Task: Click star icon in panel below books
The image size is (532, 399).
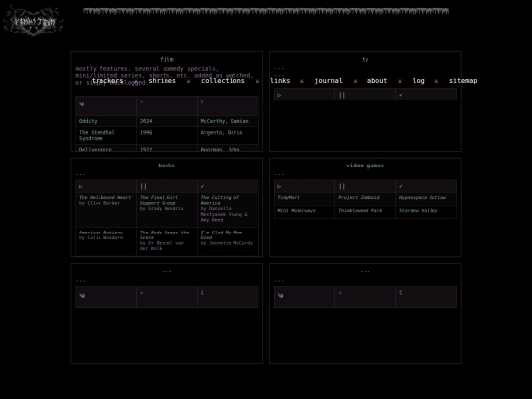Action: [x=142, y=293]
